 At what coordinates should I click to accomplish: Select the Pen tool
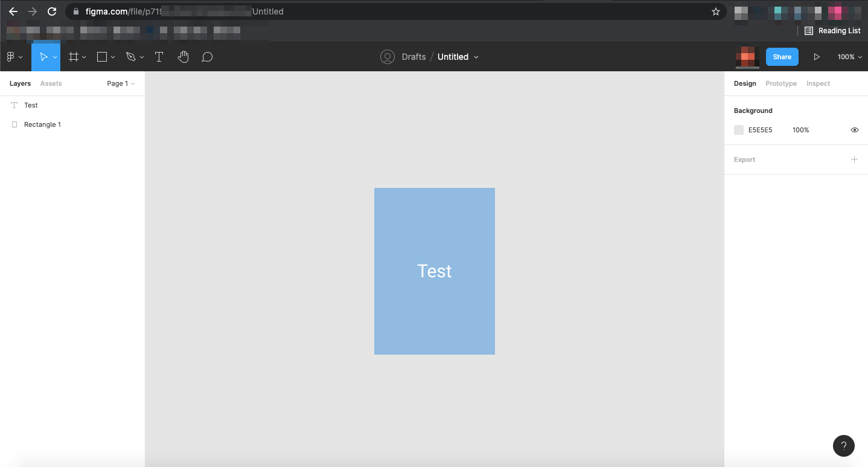tap(130, 57)
